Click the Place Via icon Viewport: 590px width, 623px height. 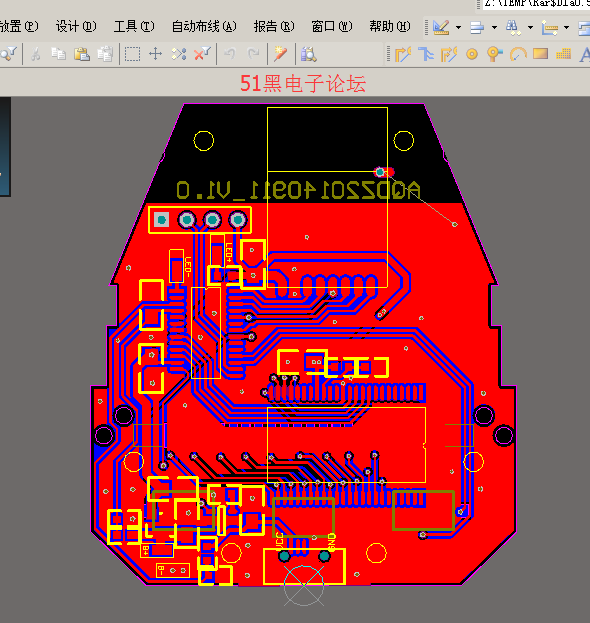tap(494, 54)
